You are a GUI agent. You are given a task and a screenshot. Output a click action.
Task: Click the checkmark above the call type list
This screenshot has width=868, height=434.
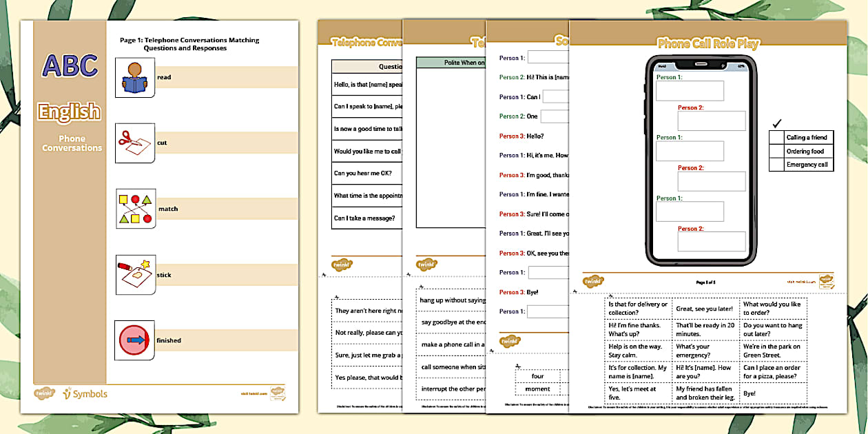click(777, 124)
